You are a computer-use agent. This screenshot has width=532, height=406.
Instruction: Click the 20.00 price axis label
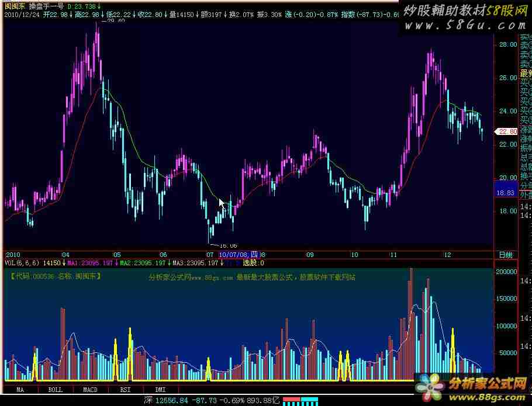[508, 178]
